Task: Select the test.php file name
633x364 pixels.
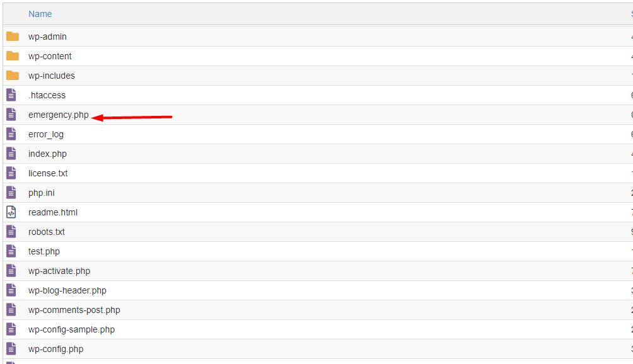Action: [x=44, y=251]
